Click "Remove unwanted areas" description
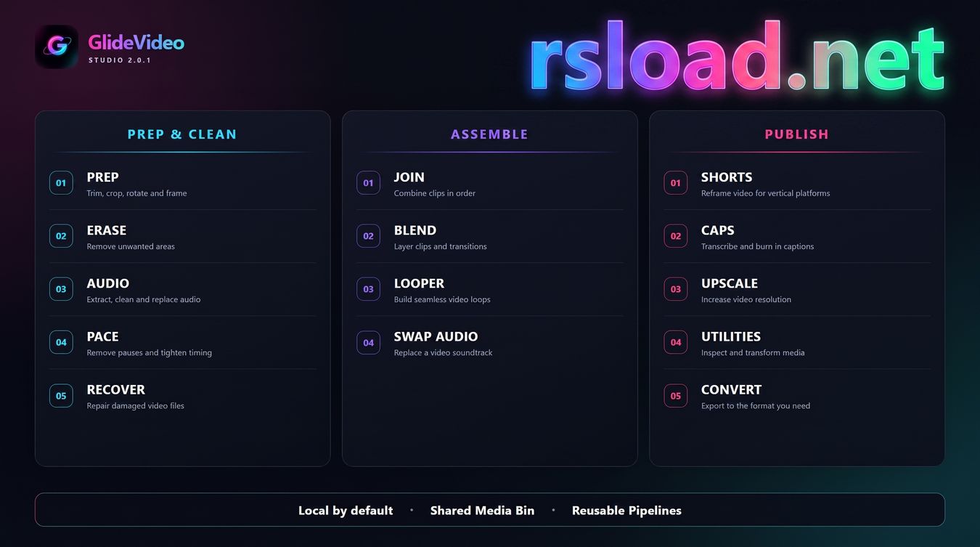 131,246
